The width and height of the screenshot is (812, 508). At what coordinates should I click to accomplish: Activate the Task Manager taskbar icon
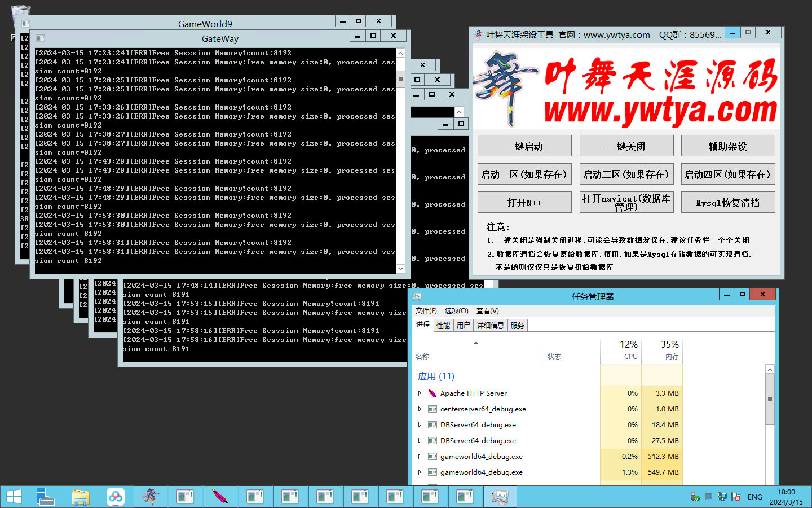click(500, 497)
